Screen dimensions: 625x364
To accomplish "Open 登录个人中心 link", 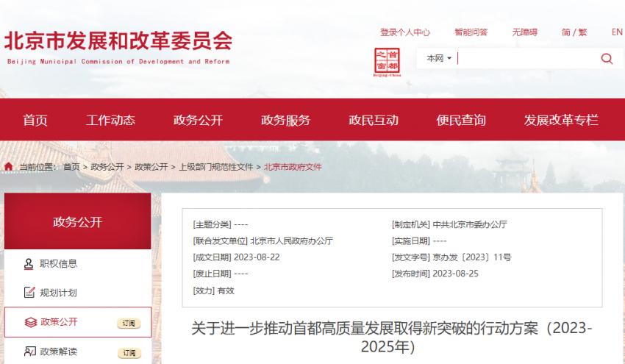I will (x=405, y=32).
